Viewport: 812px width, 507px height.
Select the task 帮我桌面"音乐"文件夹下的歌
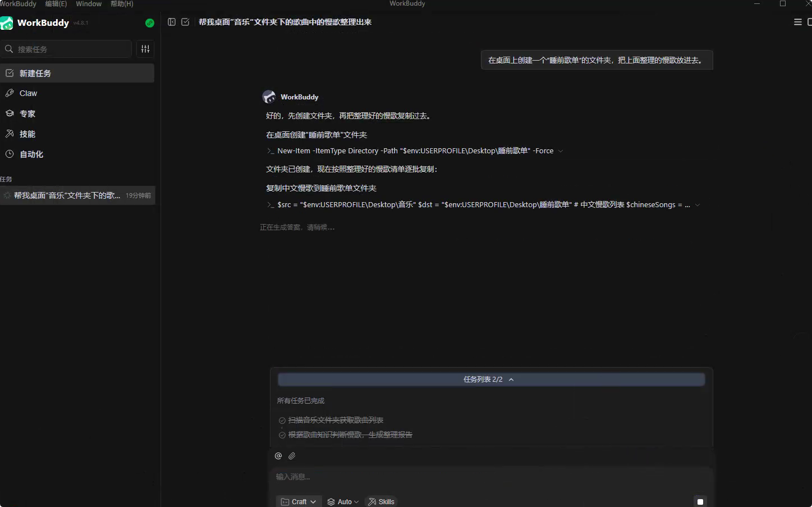(77, 195)
